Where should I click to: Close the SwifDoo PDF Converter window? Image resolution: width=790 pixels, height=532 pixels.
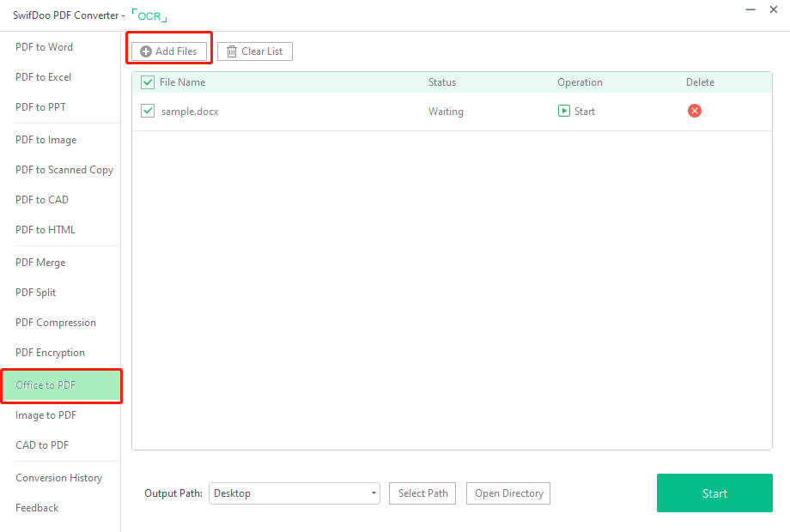point(774,9)
